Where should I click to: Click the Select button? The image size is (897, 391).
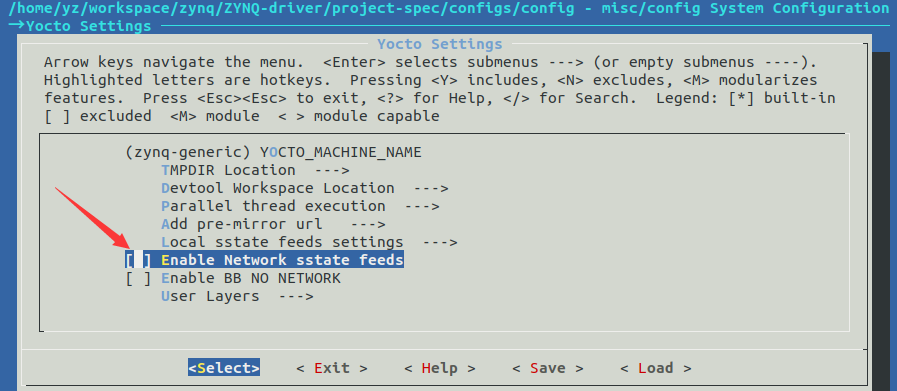pos(224,368)
